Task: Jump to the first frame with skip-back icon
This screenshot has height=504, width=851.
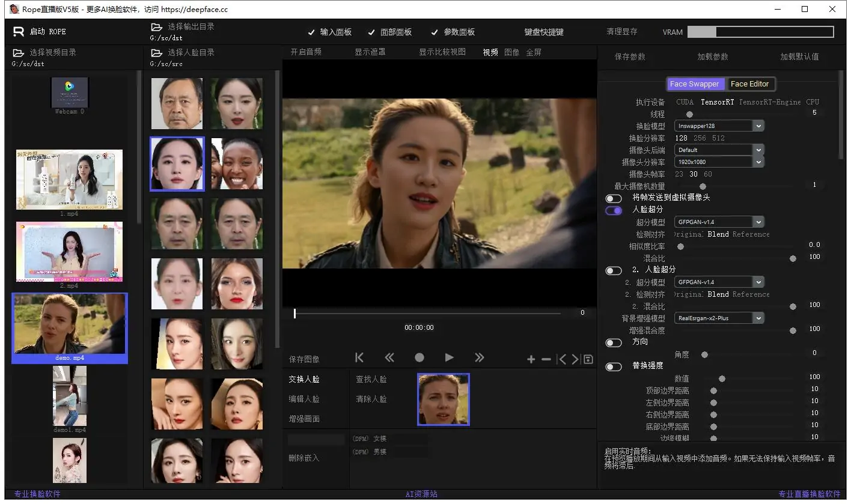Action: (359, 357)
